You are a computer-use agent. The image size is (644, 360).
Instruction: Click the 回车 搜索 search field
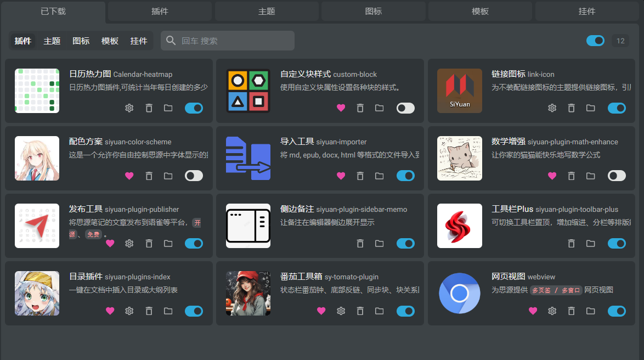228,41
